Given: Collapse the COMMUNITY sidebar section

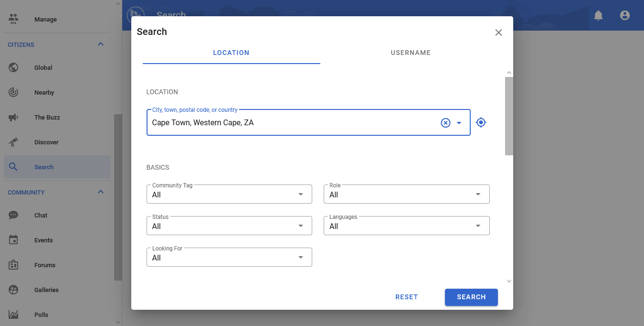Looking at the screenshot, I should (101, 192).
